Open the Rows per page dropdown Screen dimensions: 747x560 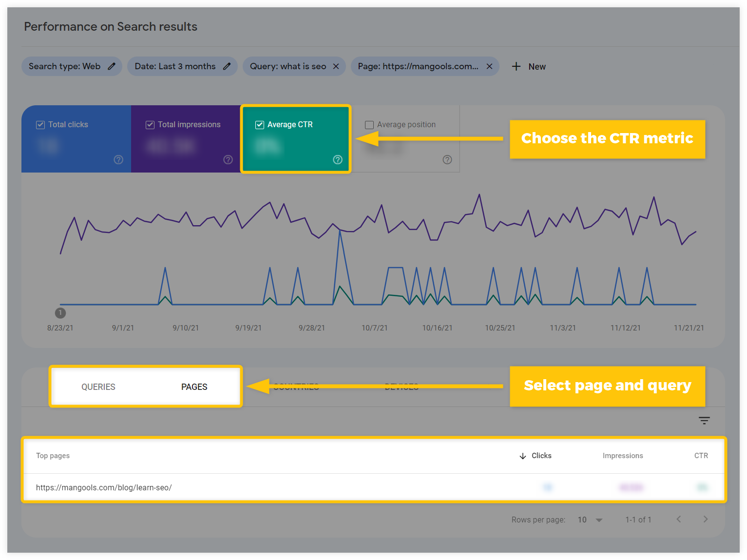[x=590, y=520]
